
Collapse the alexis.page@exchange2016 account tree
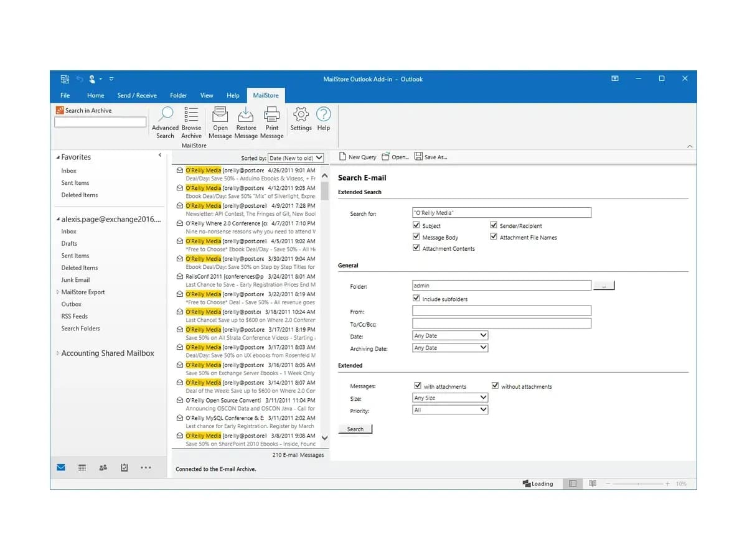58,219
